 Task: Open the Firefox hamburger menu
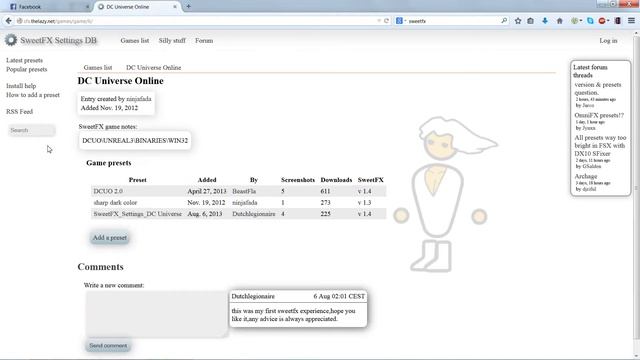[x=631, y=21]
